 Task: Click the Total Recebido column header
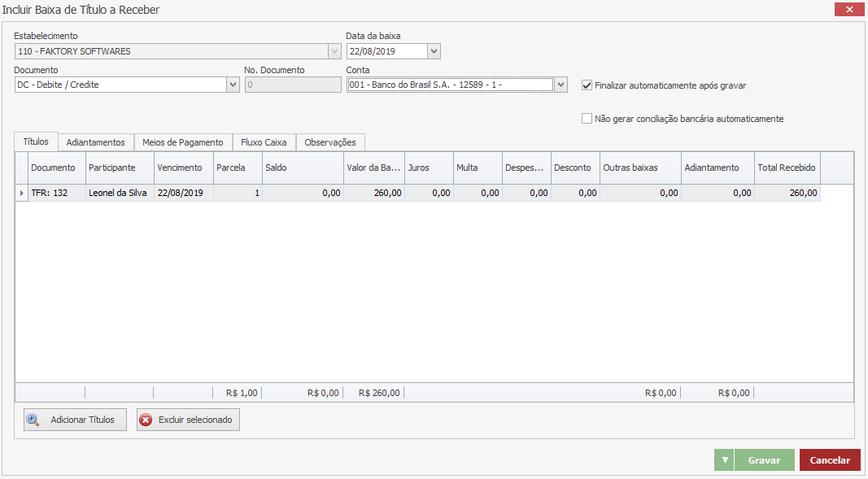[x=787, y=168]
